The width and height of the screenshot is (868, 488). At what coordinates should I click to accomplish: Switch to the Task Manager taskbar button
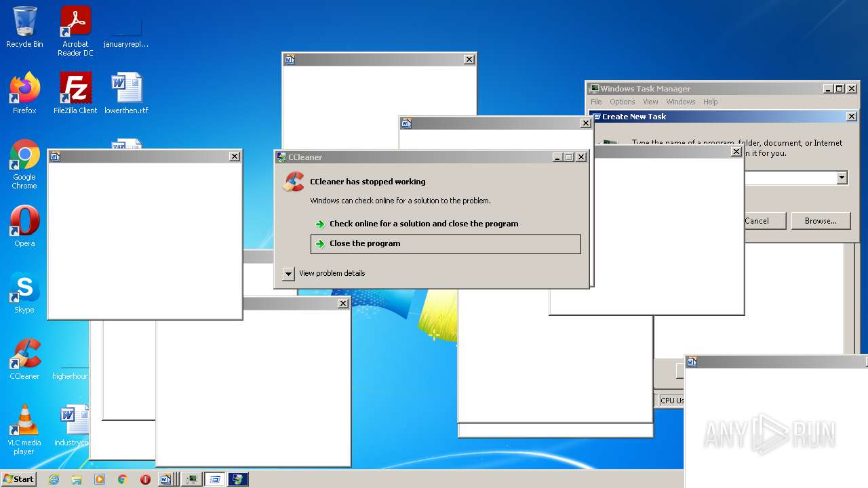[192, 479]
